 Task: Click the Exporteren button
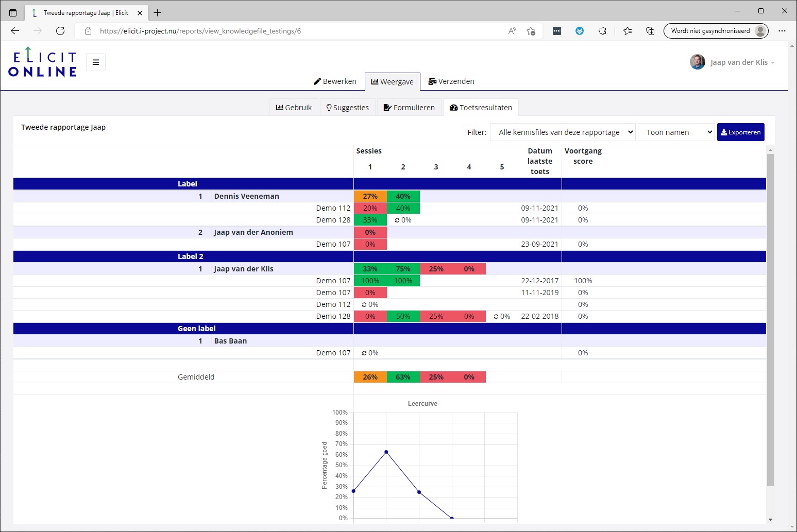tap(740, 132)
